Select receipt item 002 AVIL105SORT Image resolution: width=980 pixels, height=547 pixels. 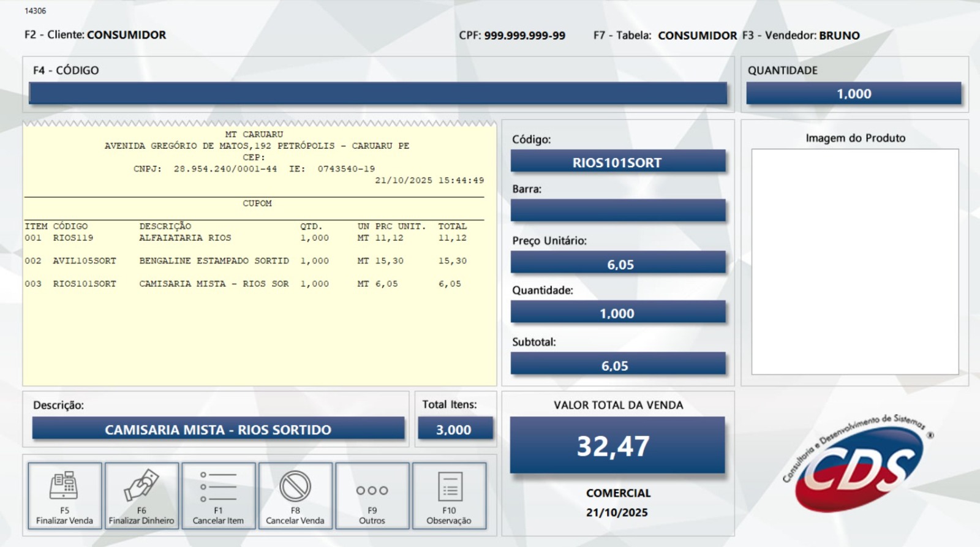pos(246,261)
